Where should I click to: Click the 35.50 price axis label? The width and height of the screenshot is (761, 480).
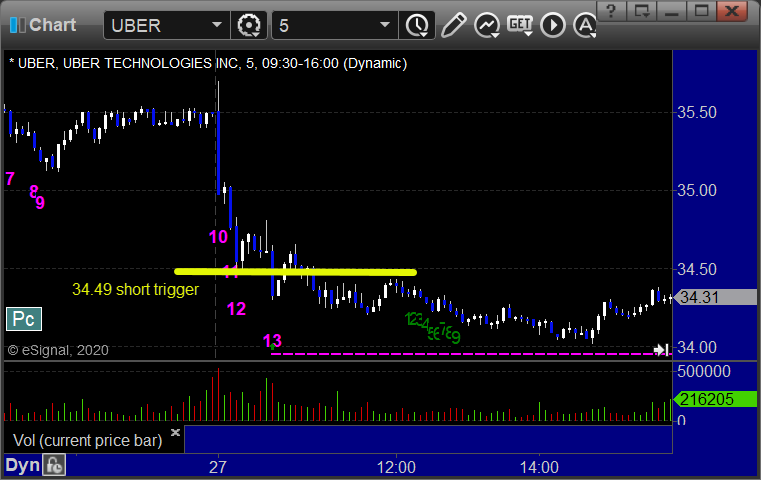[696, 113]
